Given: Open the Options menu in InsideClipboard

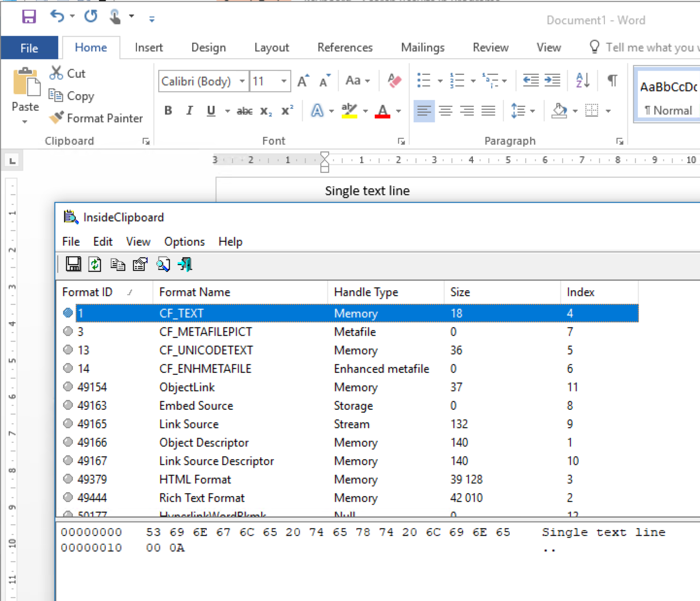Looking at the screenshot, I should click(184, 242).
